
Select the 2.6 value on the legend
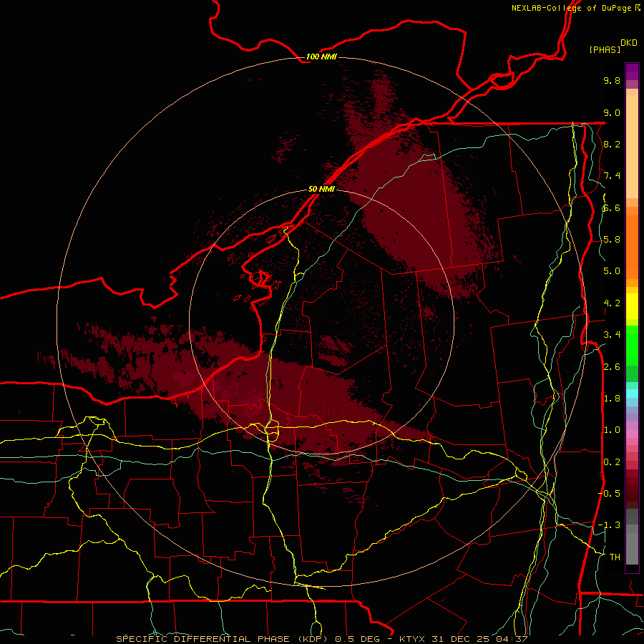(612, 367)
